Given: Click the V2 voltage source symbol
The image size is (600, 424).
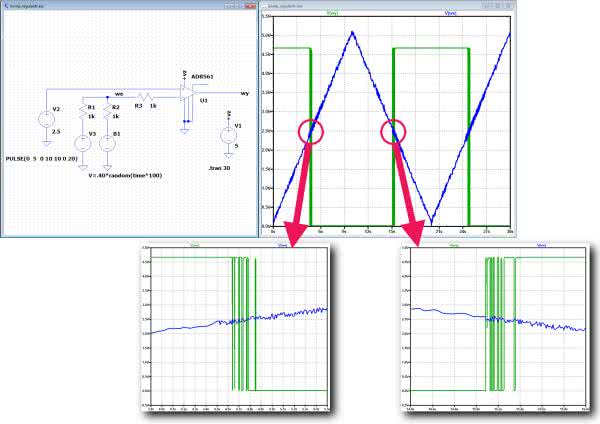Looking at the screenshot, I should [x=45, y=118].
